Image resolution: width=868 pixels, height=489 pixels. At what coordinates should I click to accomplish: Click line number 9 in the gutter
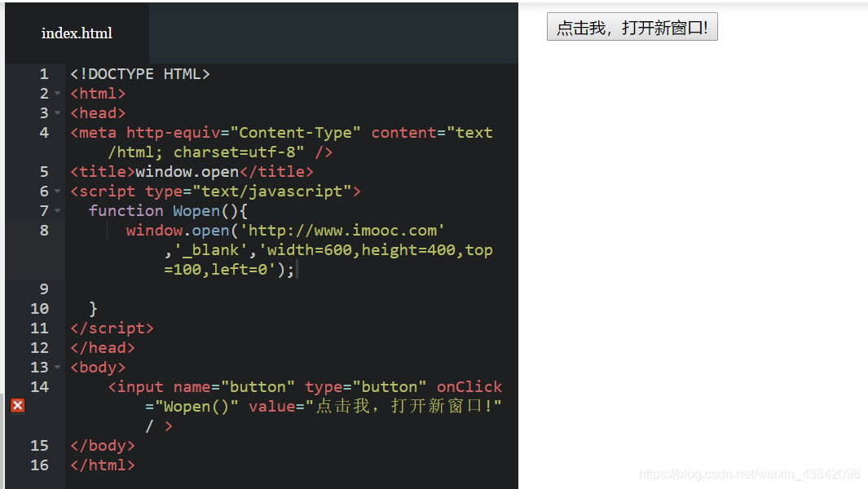click(x=44, y=289)
